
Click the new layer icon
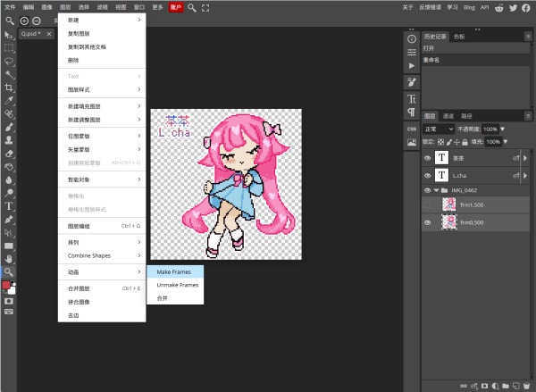(x=515, y=386)
